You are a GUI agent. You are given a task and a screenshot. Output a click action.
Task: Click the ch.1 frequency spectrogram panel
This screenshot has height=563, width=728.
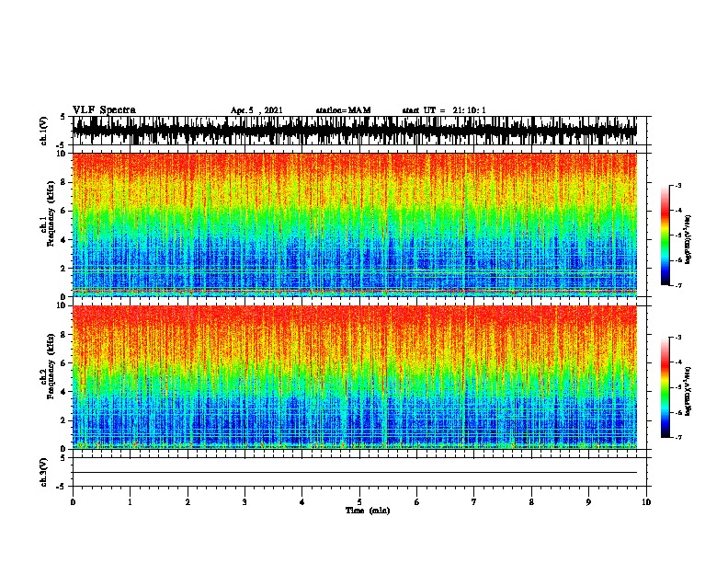(355, 224)
